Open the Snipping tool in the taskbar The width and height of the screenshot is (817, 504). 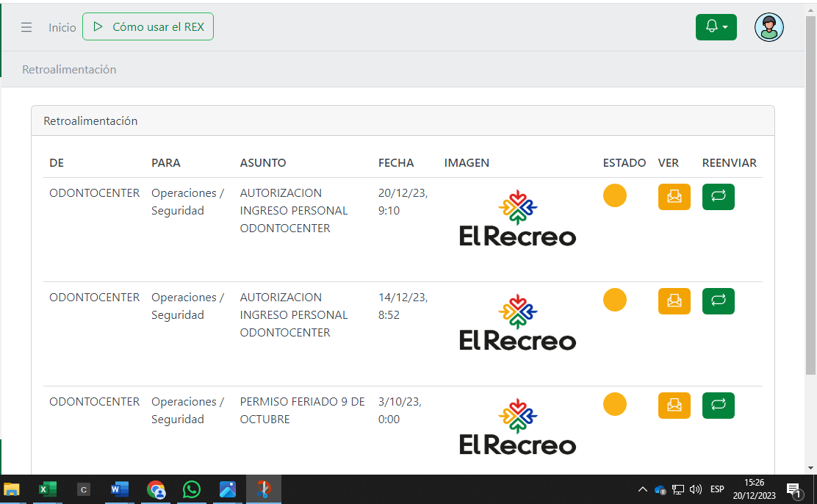coord(263,489)
